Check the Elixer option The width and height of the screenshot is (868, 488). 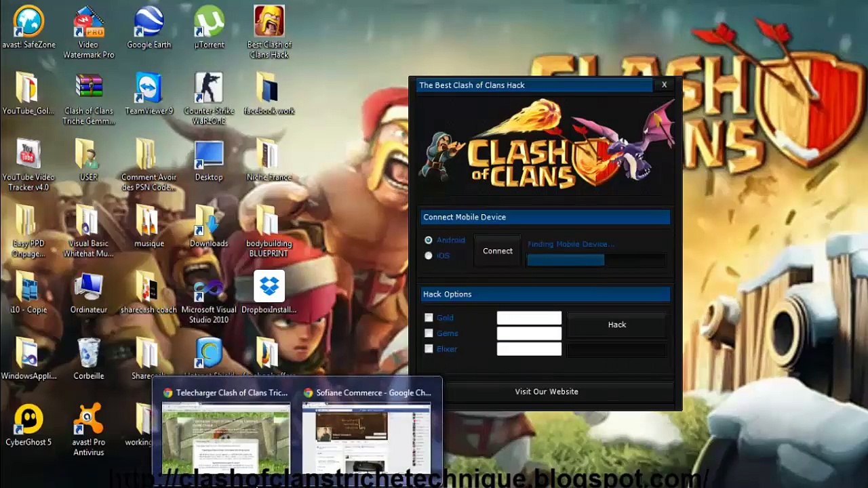(x=429, y=349)
